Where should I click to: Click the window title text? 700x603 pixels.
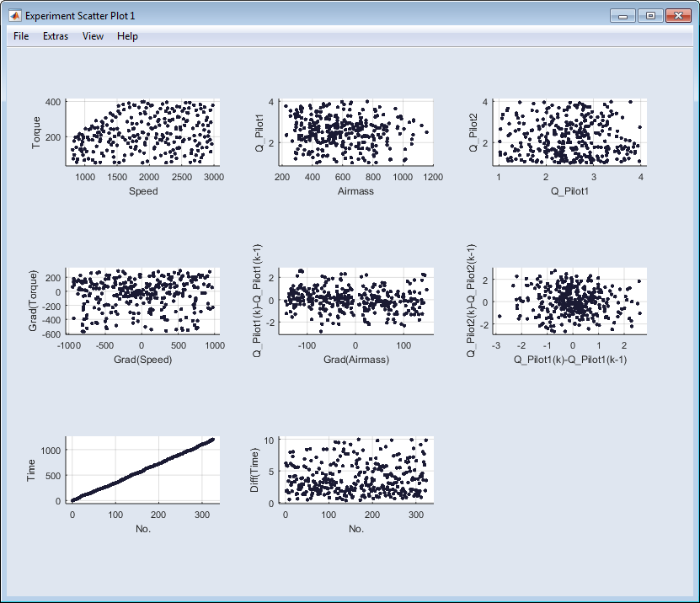(x=80, y=16)
